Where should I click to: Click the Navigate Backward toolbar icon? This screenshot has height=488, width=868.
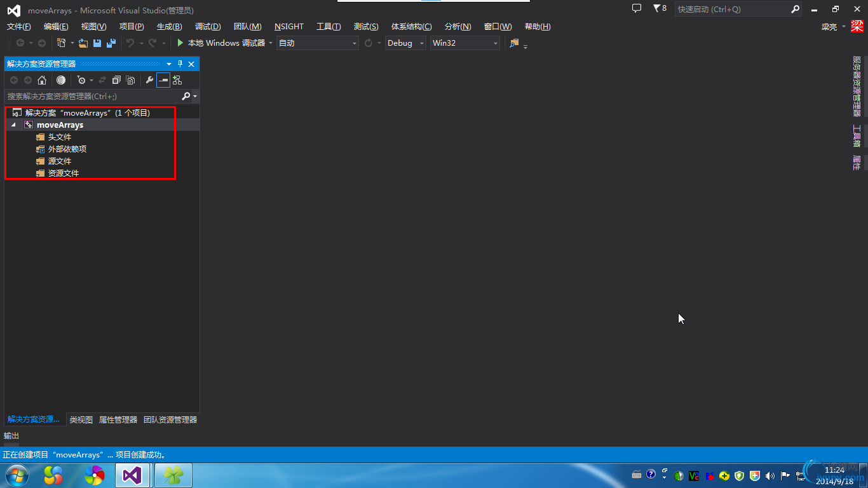coord(20,43)
